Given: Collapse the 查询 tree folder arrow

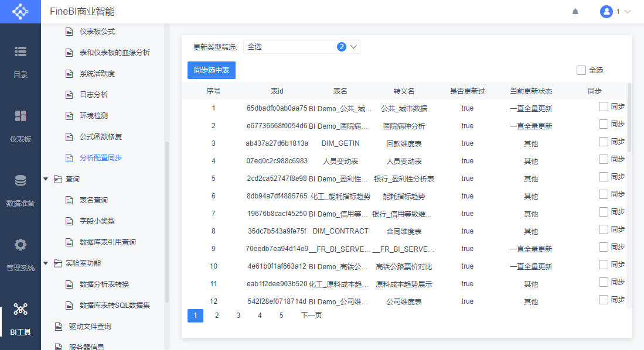Looking at the screenshot, I should coord(46,179).
